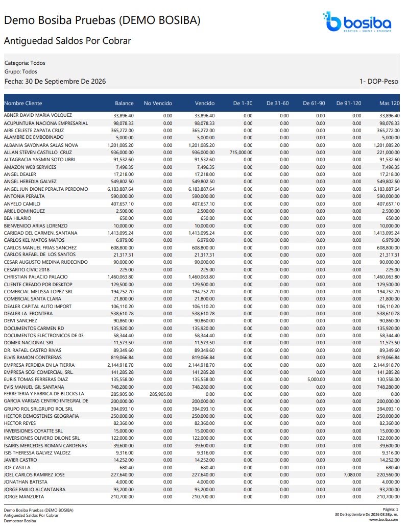Select client CLIENTE CREADO POR DESKTOP

click(x=38, y=284)
